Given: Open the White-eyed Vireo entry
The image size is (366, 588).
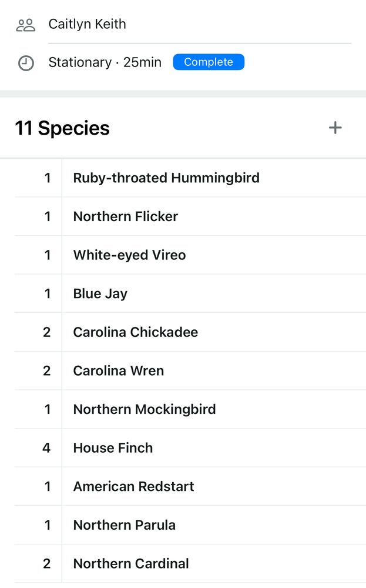Looking at the screenshot, I should point(190,255).
